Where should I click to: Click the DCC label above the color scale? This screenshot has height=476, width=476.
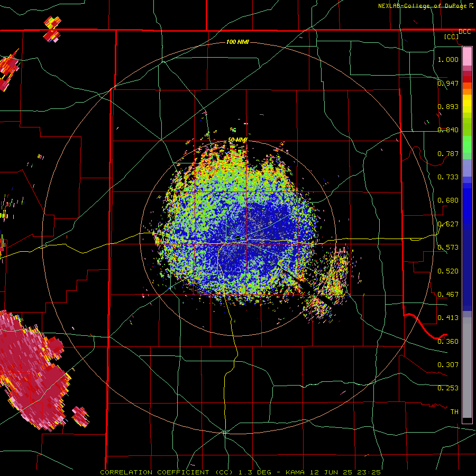pyautogui.click(x=464, y=32)
